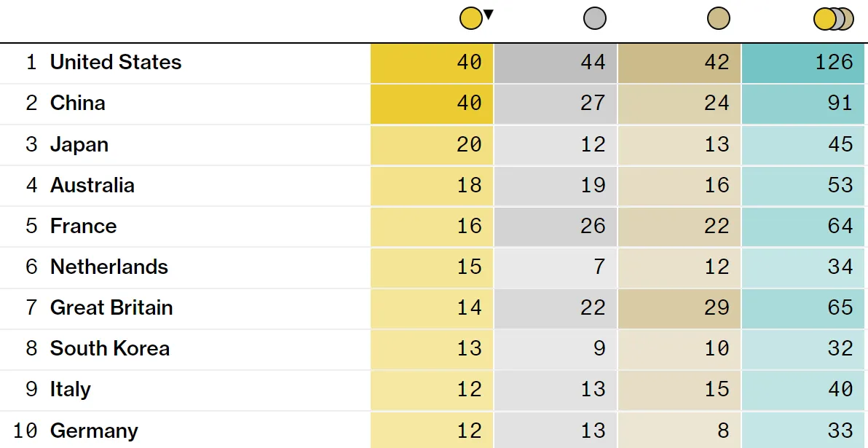Select the Australia row name
Screen dimensions: 868x448
coord(92,185)
